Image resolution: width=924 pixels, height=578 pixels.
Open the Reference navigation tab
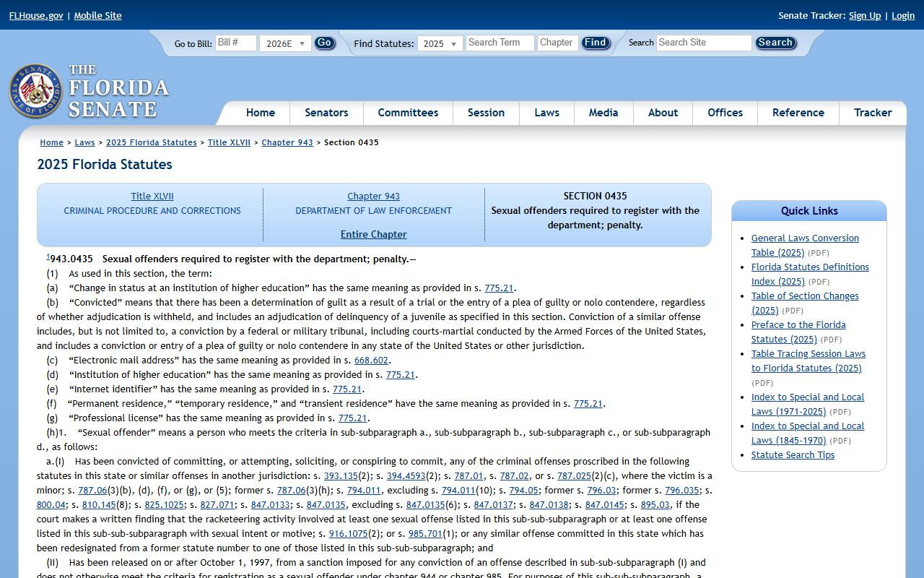[x=798, y=113]
